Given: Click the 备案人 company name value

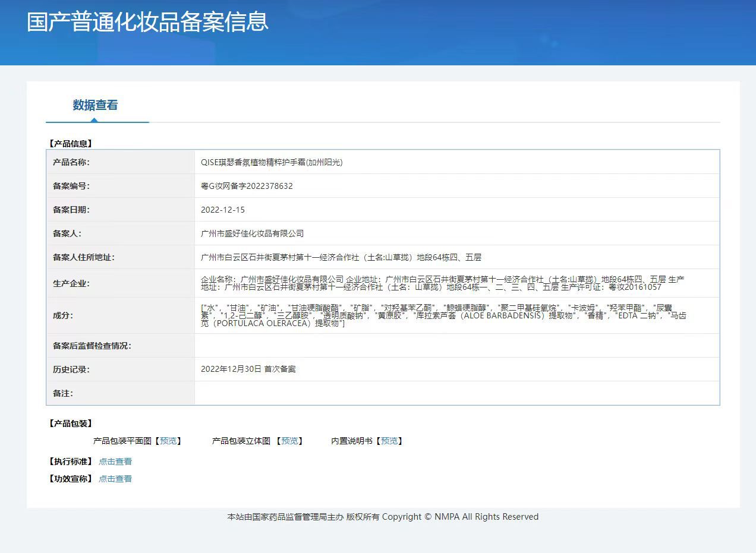Looking at the screenshot, I should 252,233.
